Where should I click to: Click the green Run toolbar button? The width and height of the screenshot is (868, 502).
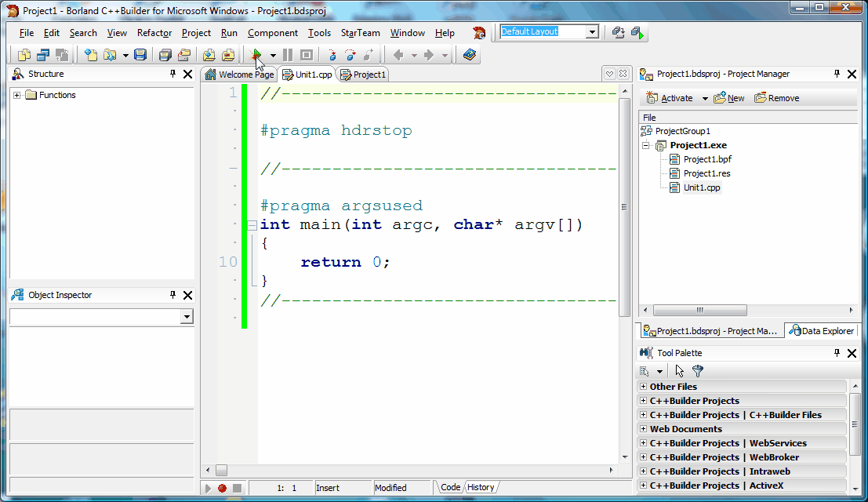pyautogui.click(x=256, y=55)
